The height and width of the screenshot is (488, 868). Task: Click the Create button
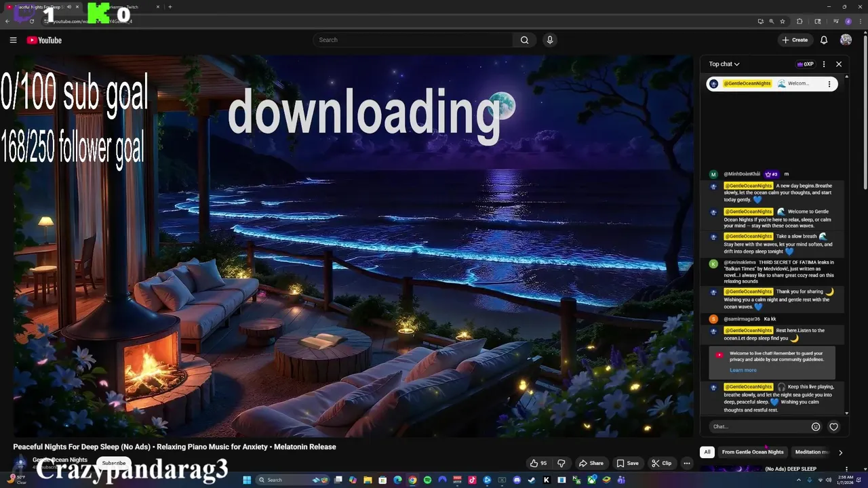point(795,40)
